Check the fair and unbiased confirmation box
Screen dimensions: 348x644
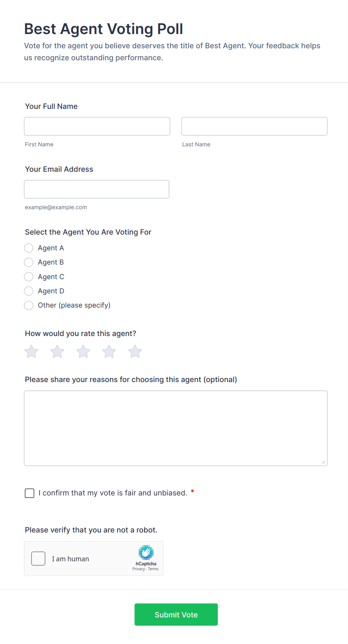[x=29, y=493]
